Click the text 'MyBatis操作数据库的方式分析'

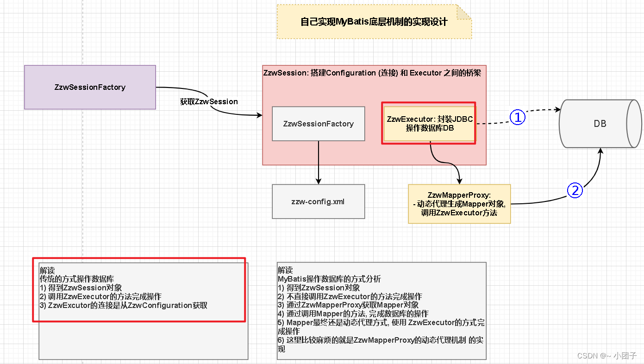[x=329, y=279]
